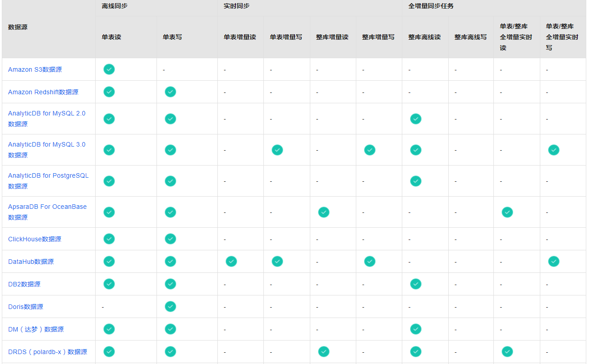Viewport: 589px width, 364px height.
Task: Click DataHub 整库增量写 check icon
Action: [370, 262]
